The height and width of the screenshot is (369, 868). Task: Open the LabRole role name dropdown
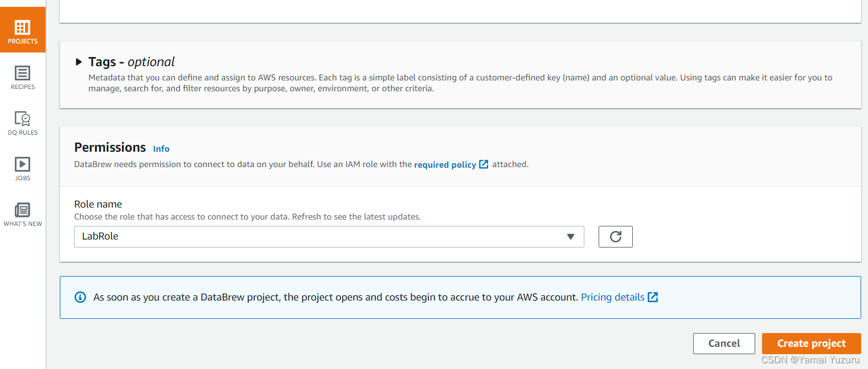pyautogui.click(x=329, y=237)
